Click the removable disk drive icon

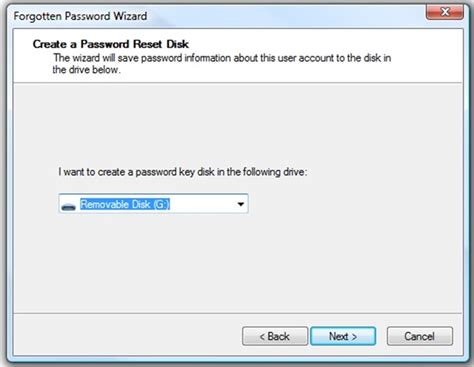click(68, 207)
